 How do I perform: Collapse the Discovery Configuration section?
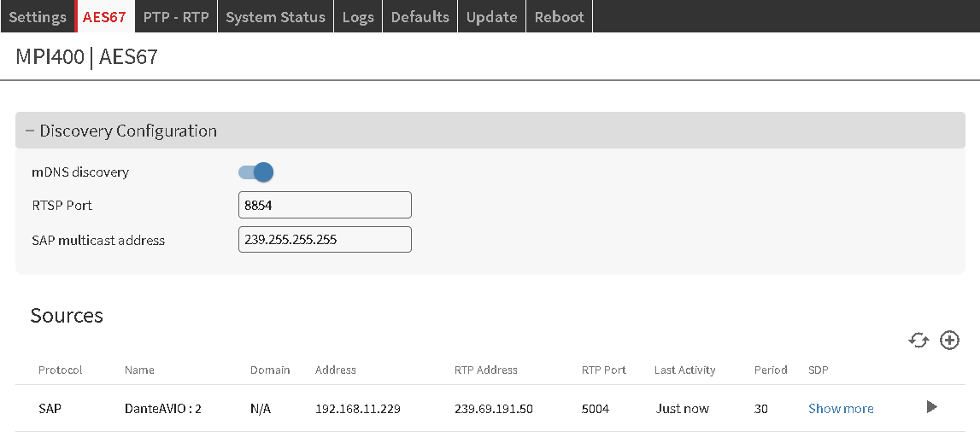[x=30, y=131]
